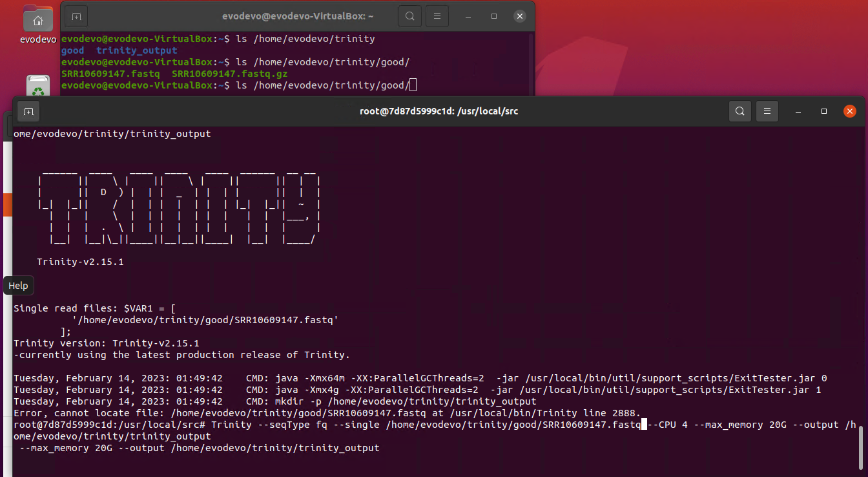
Task: Open the evodevo home folder from the dock
Action: tap(37, 19)
